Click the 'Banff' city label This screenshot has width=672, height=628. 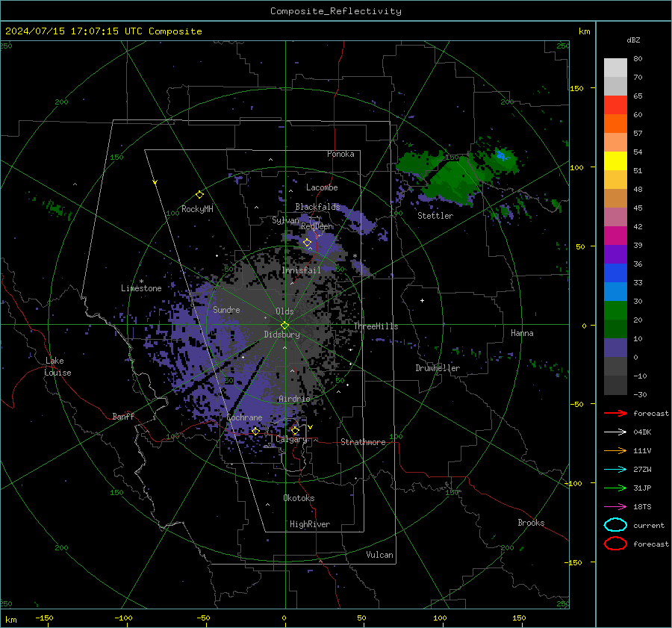point(123,417)
